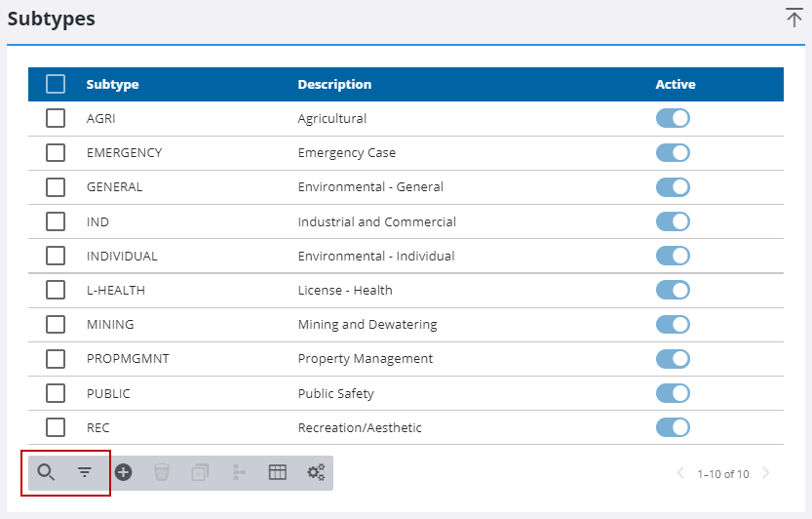812x519 pixels.
Task: Click the Description column header
Action: pyautogui.click(x=334, y=85)
